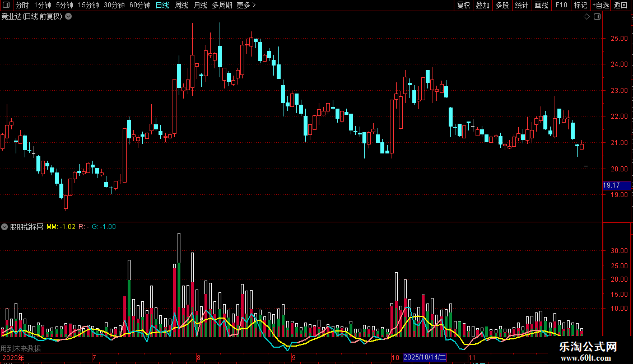The image size is (633, 364).
Task: Click the 30.00 indicator axis label
Action: [x=619, y=251]
